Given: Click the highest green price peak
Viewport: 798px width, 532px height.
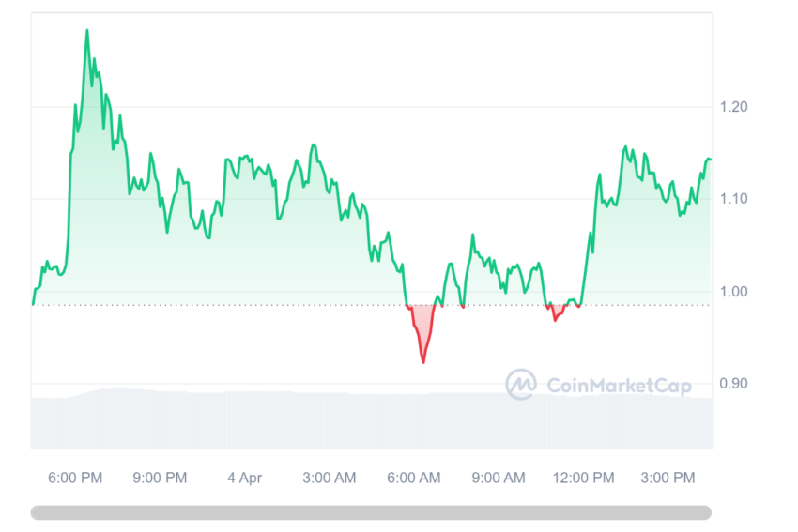Looking at the screenshot, I should pos(87,31).
